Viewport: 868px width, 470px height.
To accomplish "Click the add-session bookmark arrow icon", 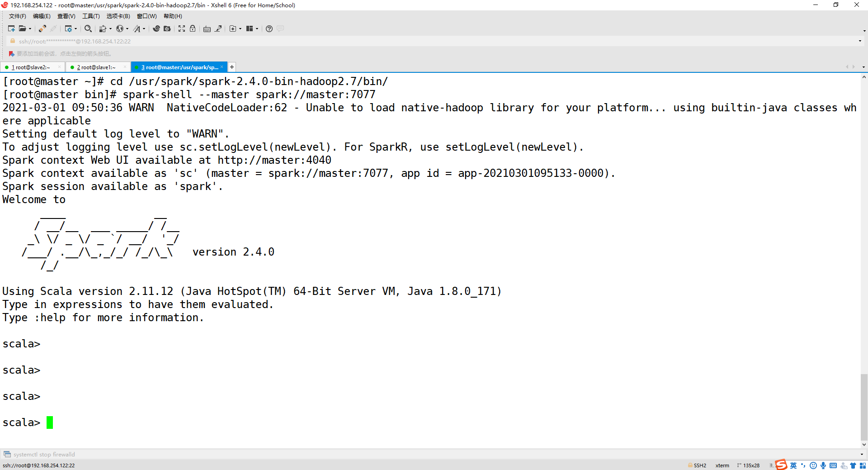I will click(x=12, y=53).
